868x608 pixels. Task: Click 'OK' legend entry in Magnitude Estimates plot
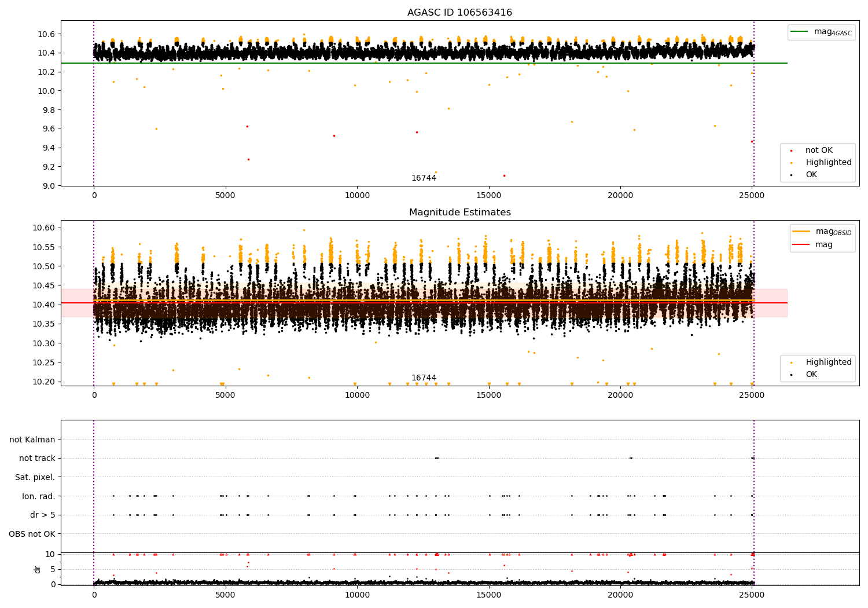pos(811,375)
